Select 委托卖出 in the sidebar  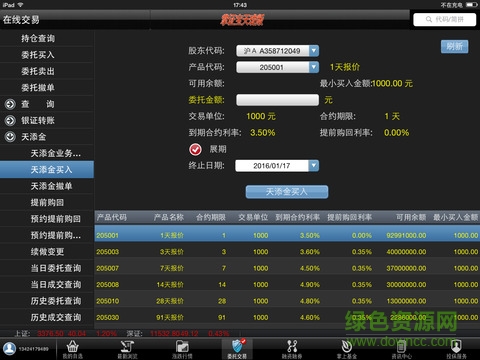[x=47, y=71]
